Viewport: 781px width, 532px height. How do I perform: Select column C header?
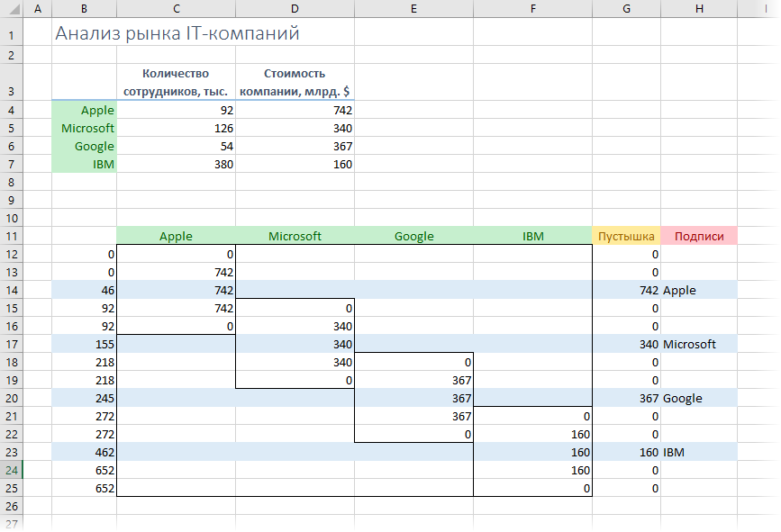click(176, 8)
